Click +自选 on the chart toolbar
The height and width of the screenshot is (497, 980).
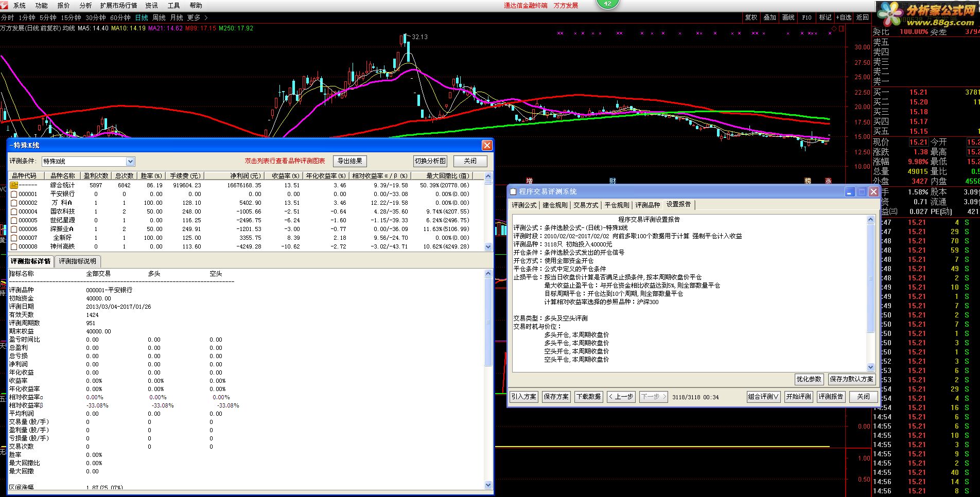coord(844,17)
